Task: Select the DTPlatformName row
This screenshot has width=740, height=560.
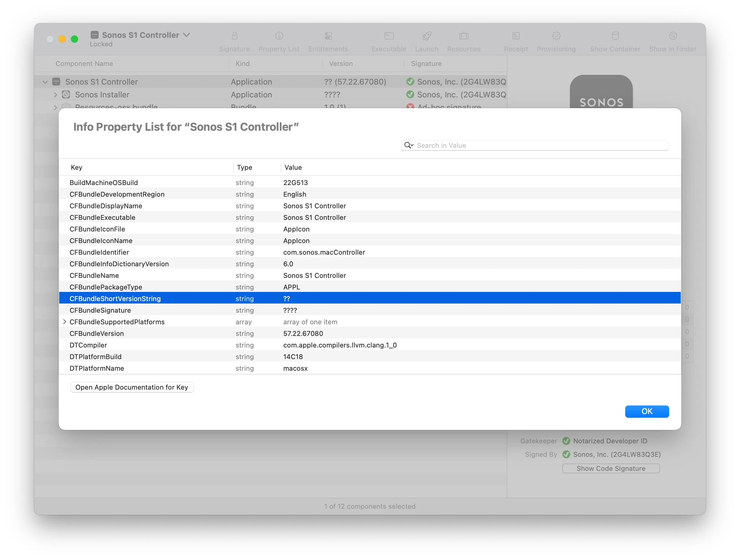Action: [x=370, y=368]
